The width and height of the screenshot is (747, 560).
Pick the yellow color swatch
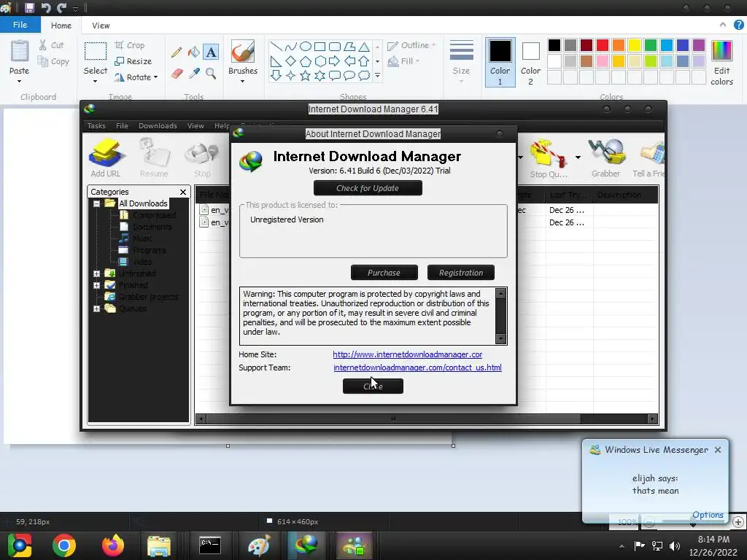pyautogui.click(x=635, y=45)
